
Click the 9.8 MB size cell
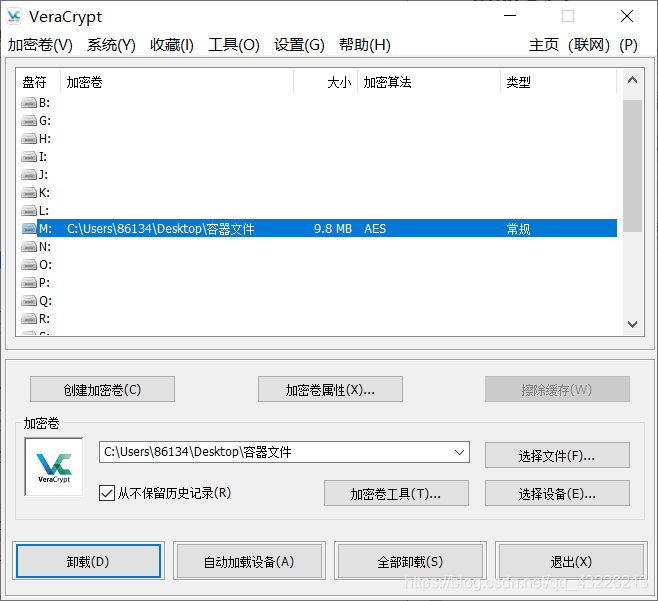click(x=333, y=229)
